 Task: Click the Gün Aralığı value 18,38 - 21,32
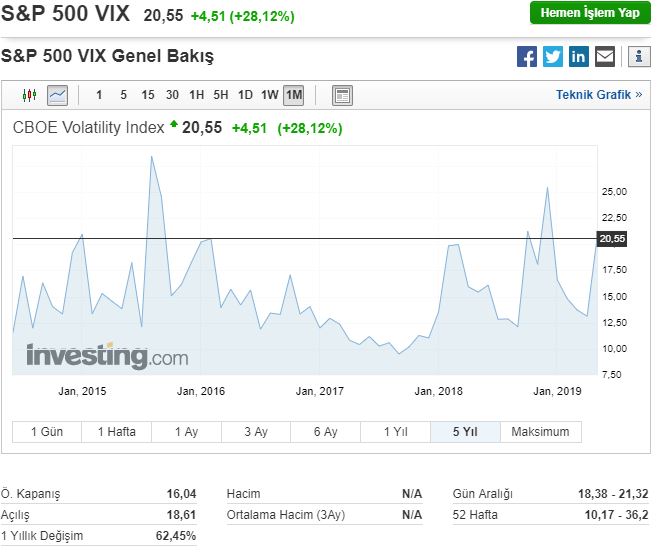613,494
